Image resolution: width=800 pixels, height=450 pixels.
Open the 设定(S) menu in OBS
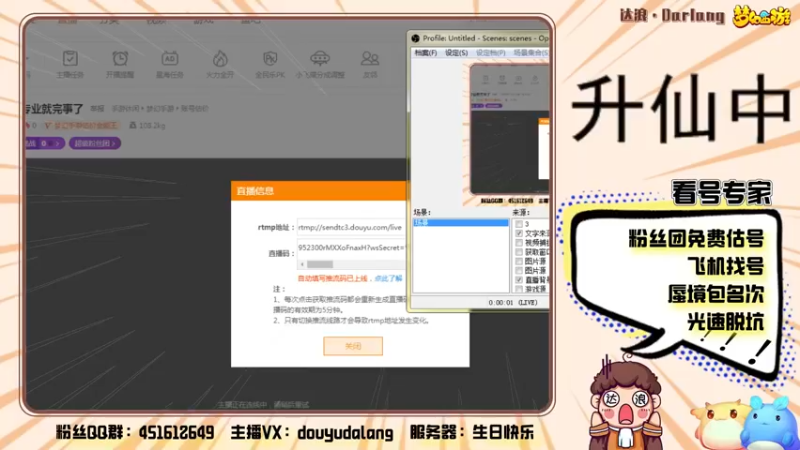pos(456,53)
